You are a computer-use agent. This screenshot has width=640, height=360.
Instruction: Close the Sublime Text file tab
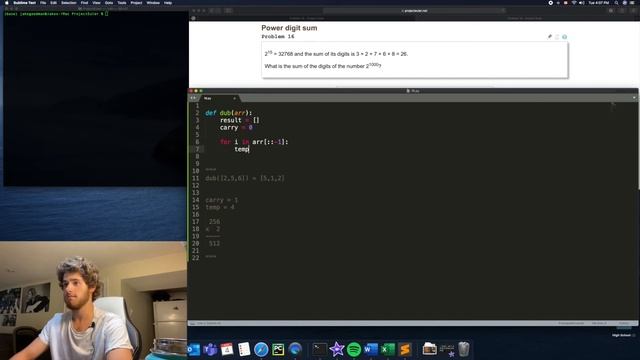pos(234,98)
